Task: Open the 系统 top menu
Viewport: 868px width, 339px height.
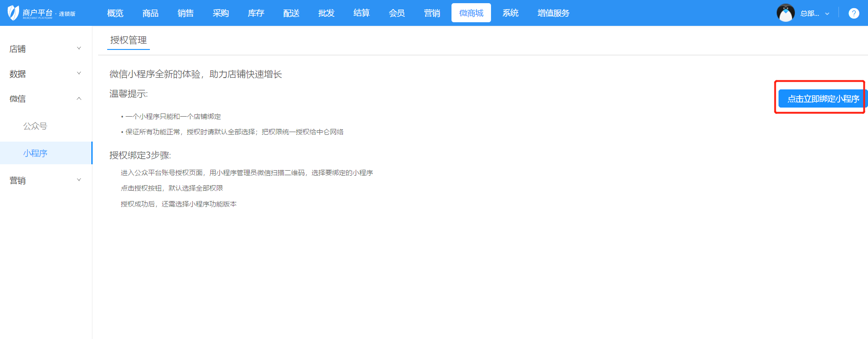Action: coord(510,13)
